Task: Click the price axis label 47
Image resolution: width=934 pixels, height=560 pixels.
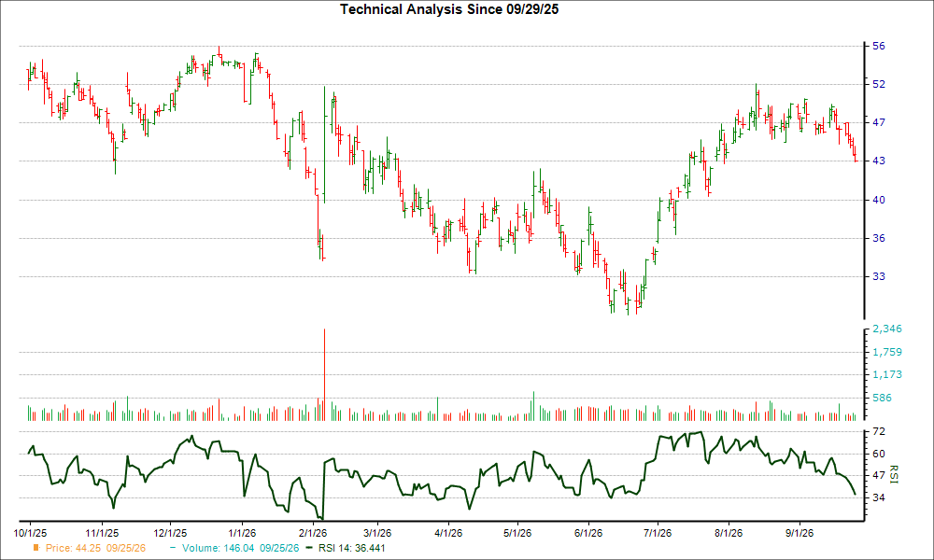Action: (x=879, y=122)
